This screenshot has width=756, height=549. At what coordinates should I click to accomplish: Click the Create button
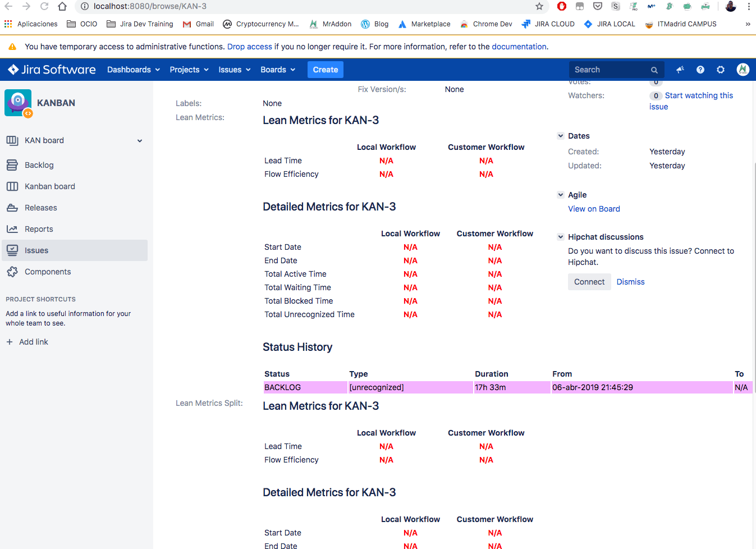[325, 70]
